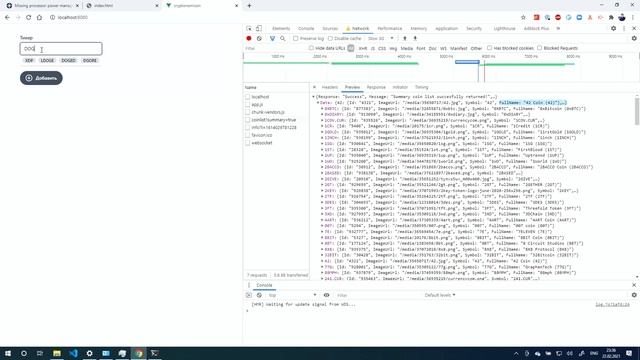Open the browser home page

tap(39, 18)
